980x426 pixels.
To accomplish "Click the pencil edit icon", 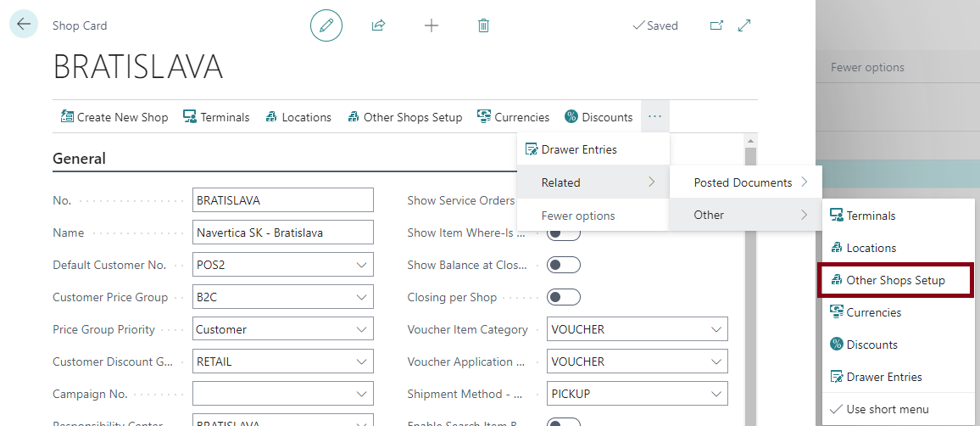I will tap(326, 25).
